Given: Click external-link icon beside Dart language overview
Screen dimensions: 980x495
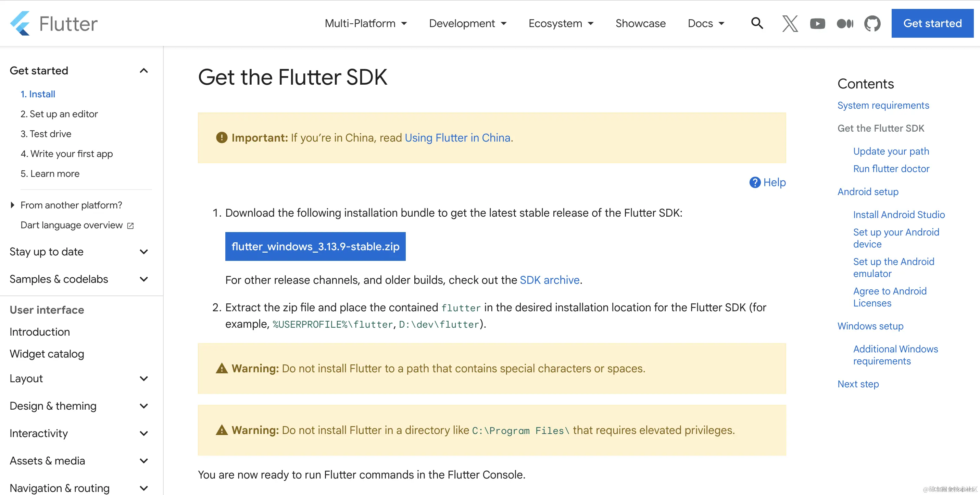Looking at the screenshot, I should [x=130, y=226].
